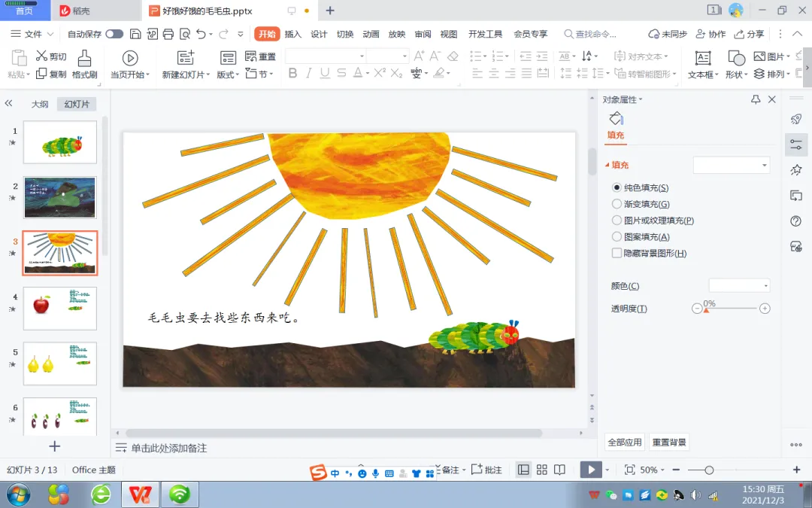Select Pattern Fill (图案填充) radio
This screenshot has height=508, width=812.
(617, 237)
